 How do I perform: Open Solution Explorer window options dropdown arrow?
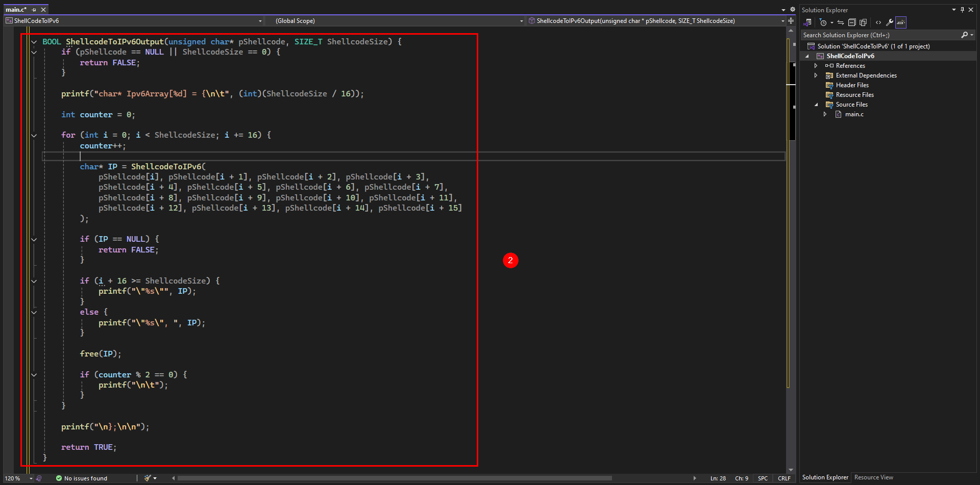(x=953, y=10)
